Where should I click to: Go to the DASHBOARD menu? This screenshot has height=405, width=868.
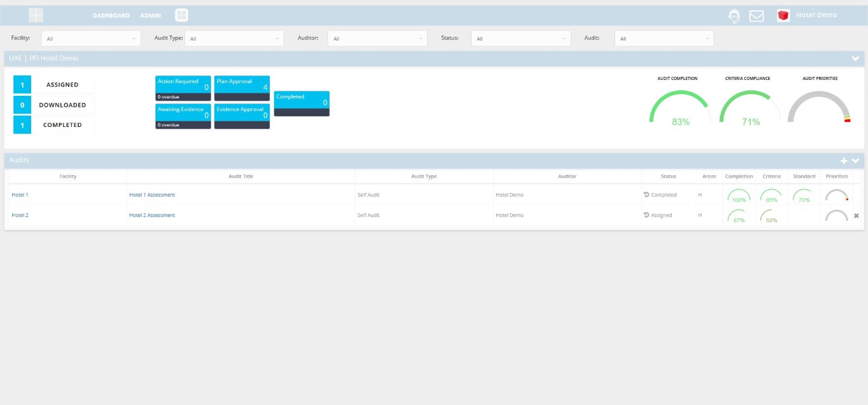[111, 16]
